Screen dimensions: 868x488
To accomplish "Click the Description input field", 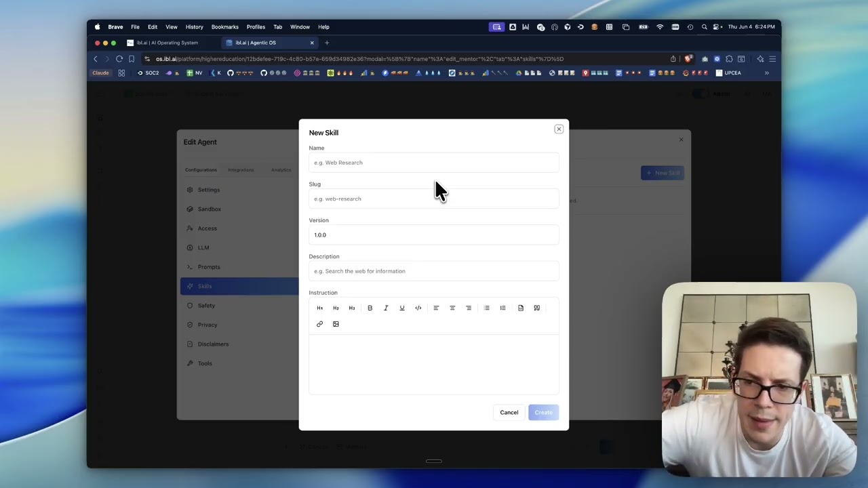I will (434, 271).
